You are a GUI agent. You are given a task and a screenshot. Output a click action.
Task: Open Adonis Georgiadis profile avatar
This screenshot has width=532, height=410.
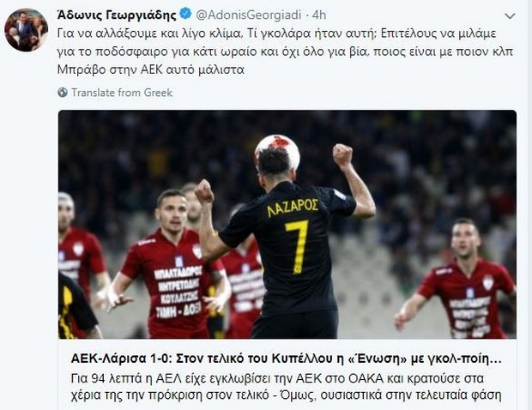click(26, 30)
